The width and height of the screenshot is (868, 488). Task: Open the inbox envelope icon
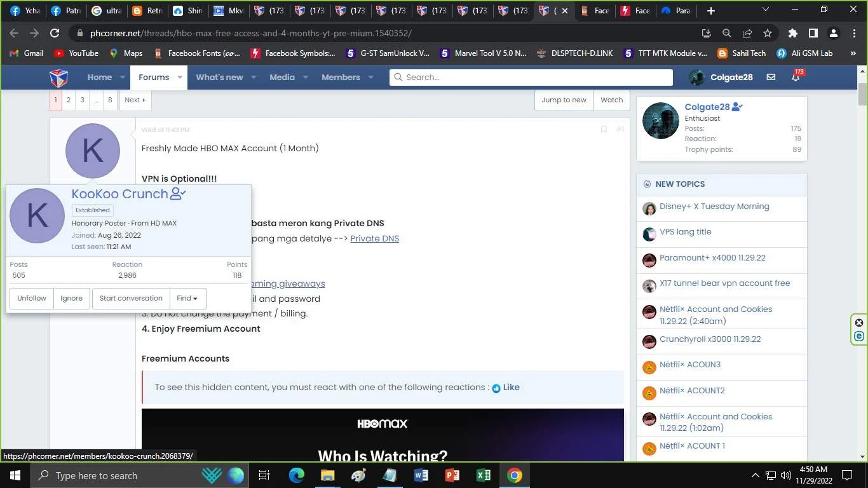[x=771, y=77]
